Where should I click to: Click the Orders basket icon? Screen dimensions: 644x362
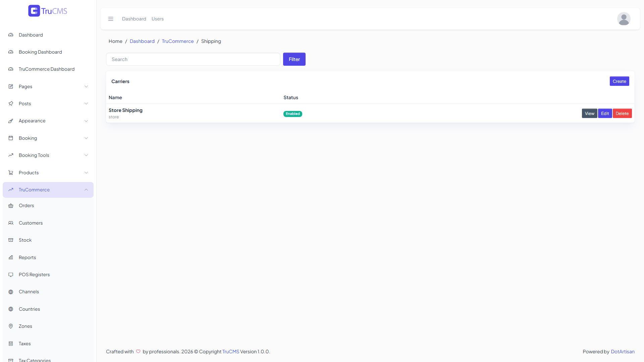click(11, 205)
